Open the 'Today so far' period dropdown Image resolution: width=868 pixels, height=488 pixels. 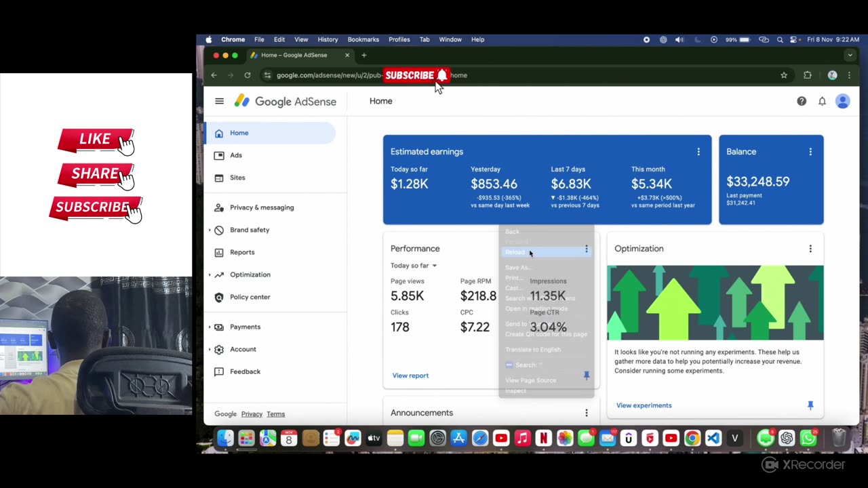414,266
